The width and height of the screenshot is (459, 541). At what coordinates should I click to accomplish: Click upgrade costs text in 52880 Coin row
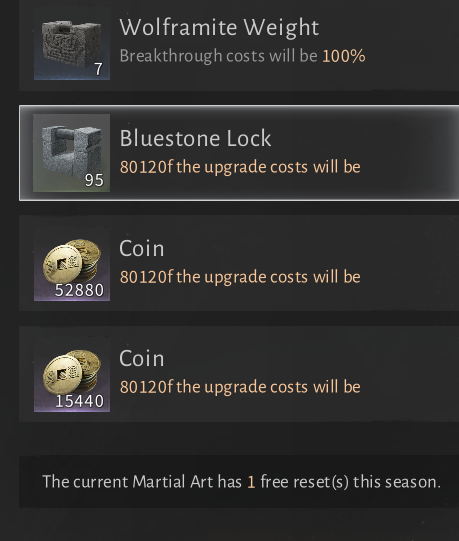coord(240,277)
